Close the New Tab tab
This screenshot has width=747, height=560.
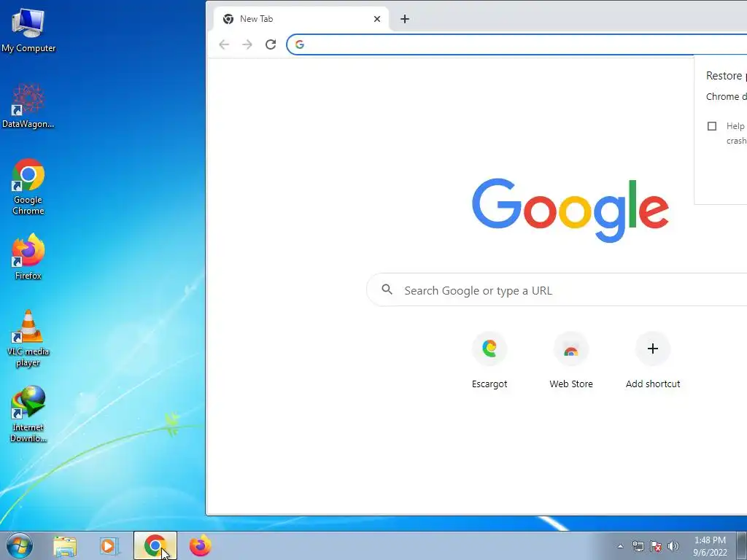[x=377, y=19]
